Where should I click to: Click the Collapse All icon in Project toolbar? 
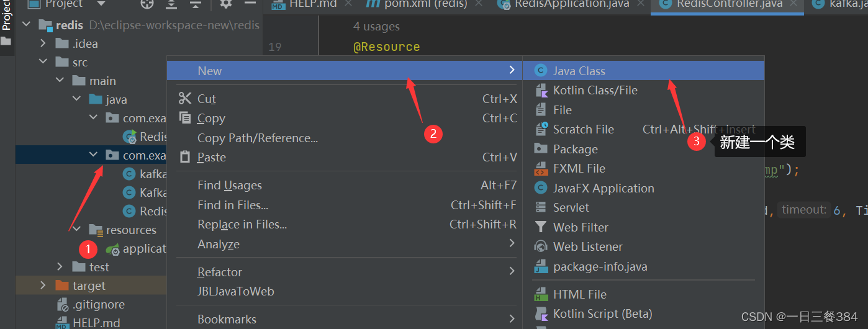[x=196, y=4]
